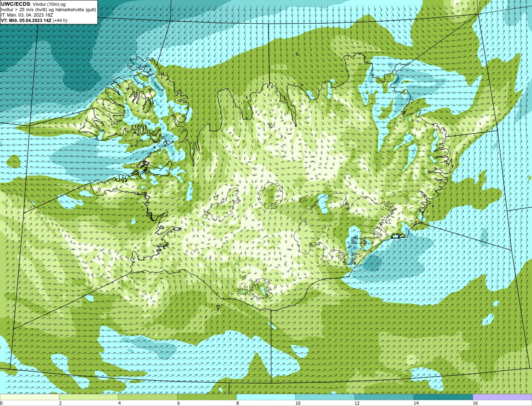The height and width of the screenshot is (406, 532).
Task: Click the legend scale label '12'
Action: tap(357, 403)
